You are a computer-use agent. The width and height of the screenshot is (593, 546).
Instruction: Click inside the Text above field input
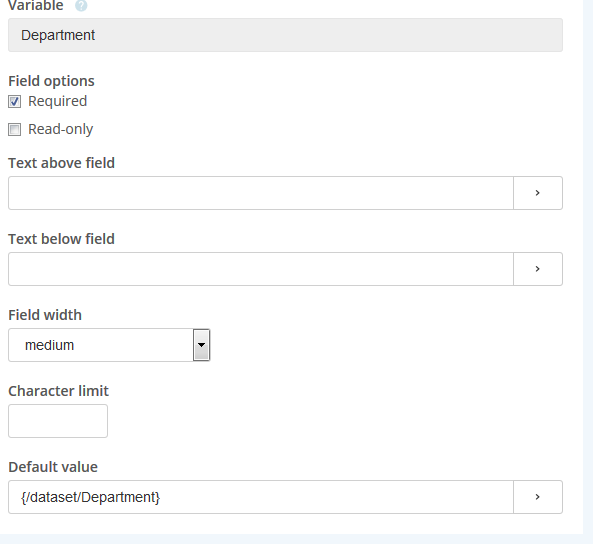261,193
